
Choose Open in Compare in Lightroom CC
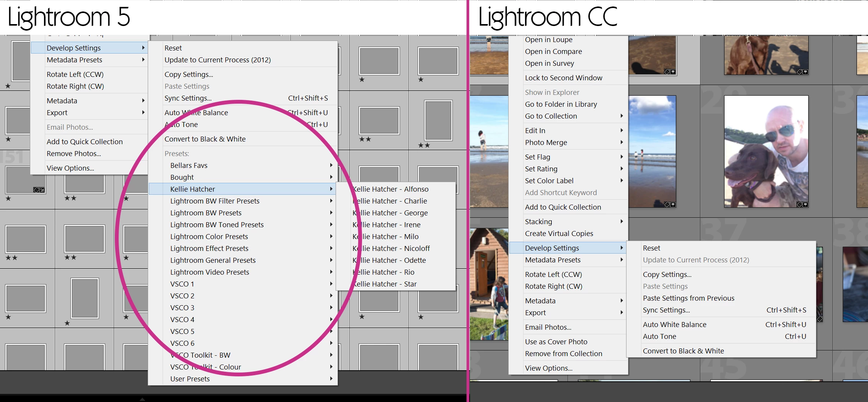tap(568, 51)
